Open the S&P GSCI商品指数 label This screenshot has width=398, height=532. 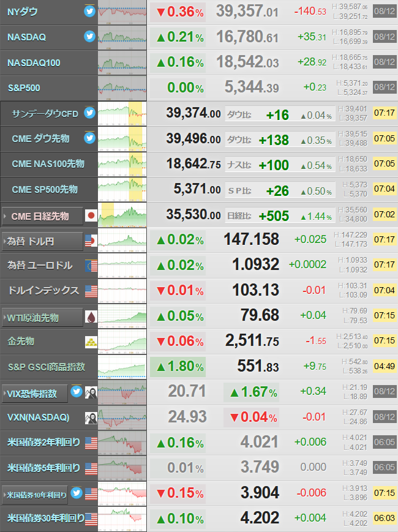pos(47,367)
